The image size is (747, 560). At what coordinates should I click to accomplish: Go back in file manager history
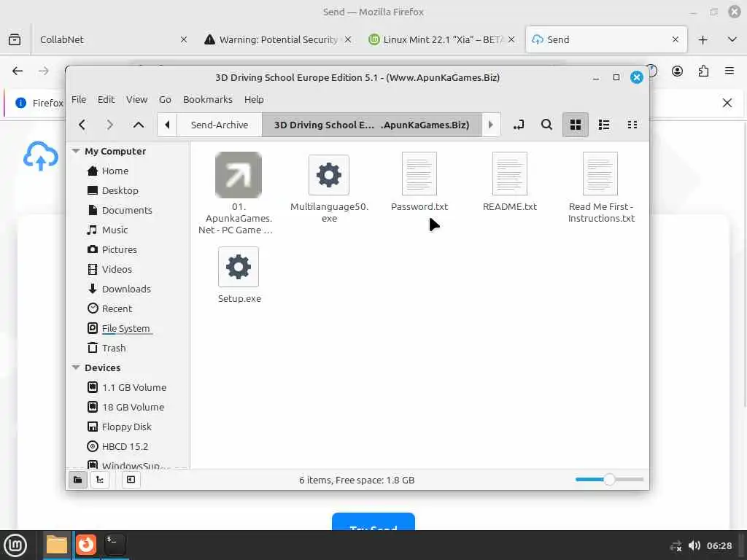click(x=82, y=125)
